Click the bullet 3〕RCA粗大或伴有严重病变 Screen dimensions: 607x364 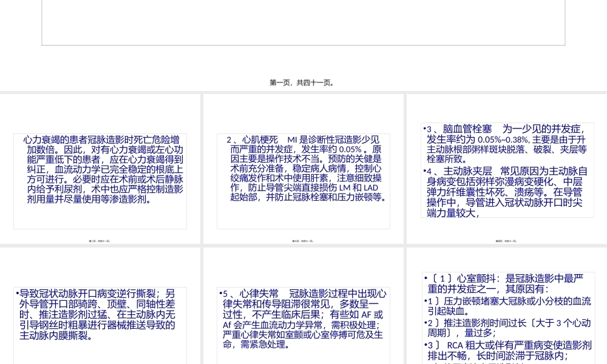point(509,350)
